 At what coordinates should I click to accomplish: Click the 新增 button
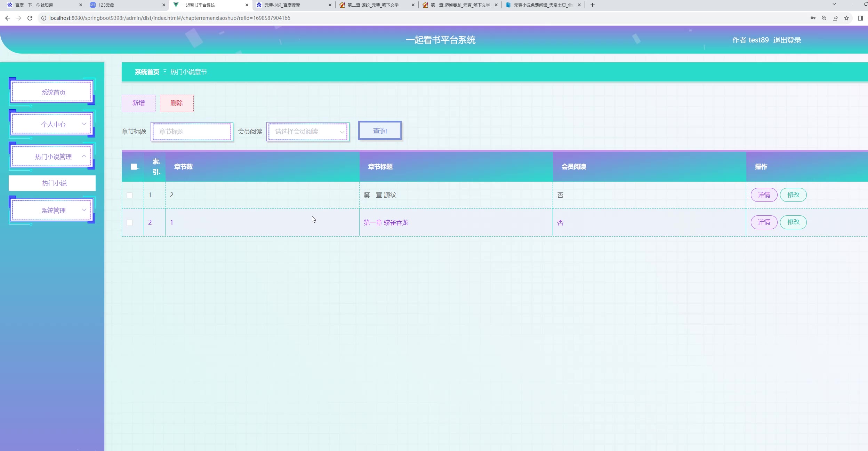tap(138, 103)
